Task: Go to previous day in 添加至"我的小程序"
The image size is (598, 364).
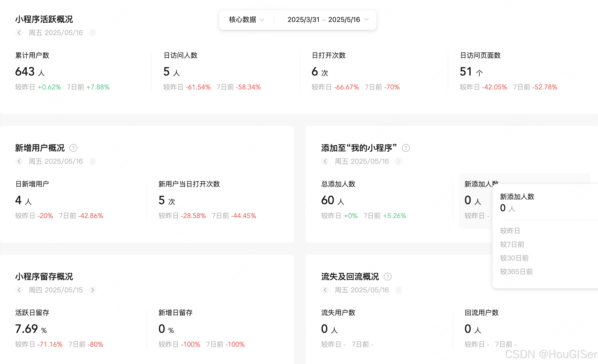Action: 325,161
